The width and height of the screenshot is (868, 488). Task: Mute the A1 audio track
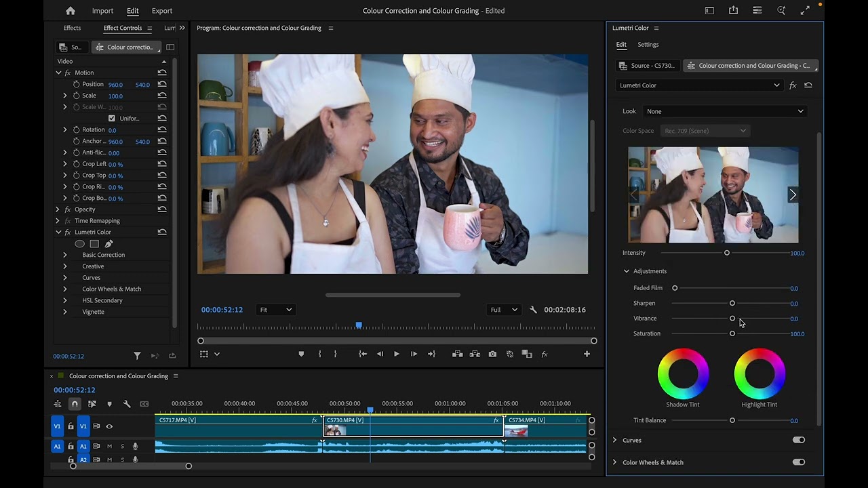tap(109, 446)
